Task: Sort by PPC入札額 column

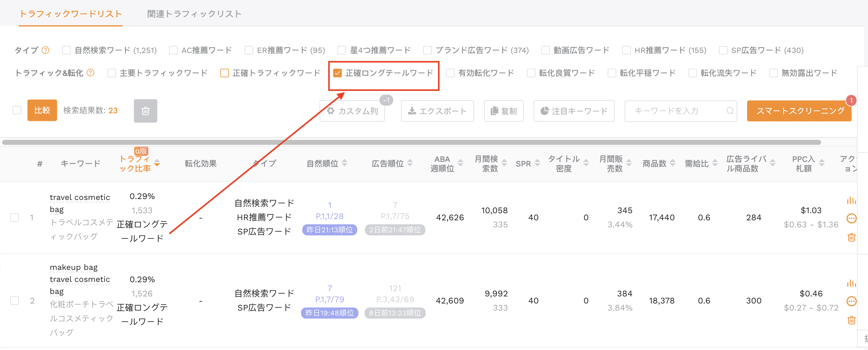Action: point(821,163)
